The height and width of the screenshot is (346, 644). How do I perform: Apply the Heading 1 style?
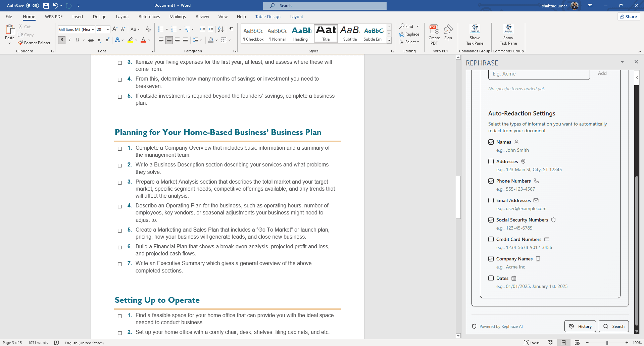pyautogui.click(x=302, y=34)
